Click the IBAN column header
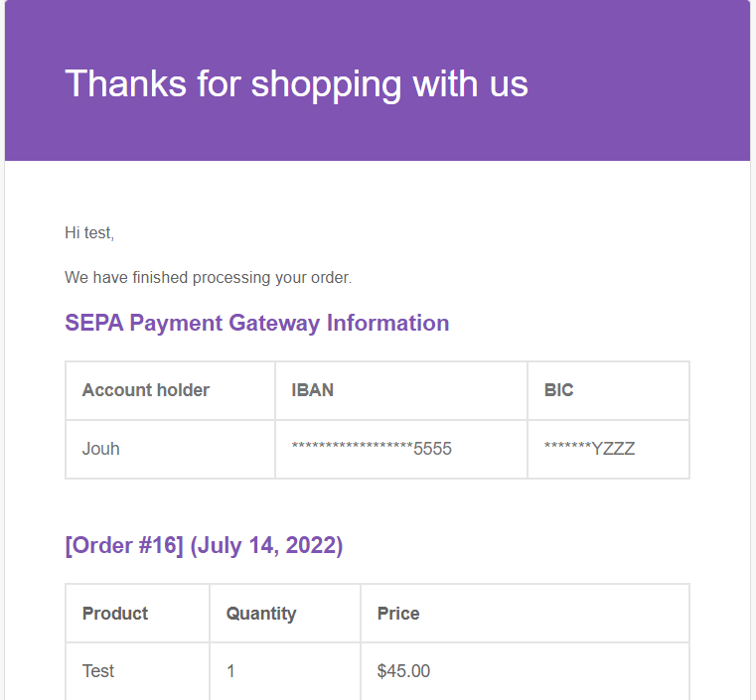The height and width of the screenshot is (700, 756). click(x=312, y=390)
